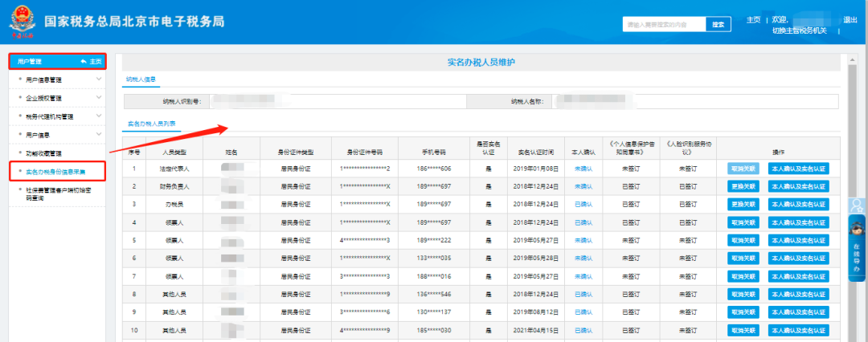
Task: Click 未确认 link in row 5
Action: pos(583,241)
